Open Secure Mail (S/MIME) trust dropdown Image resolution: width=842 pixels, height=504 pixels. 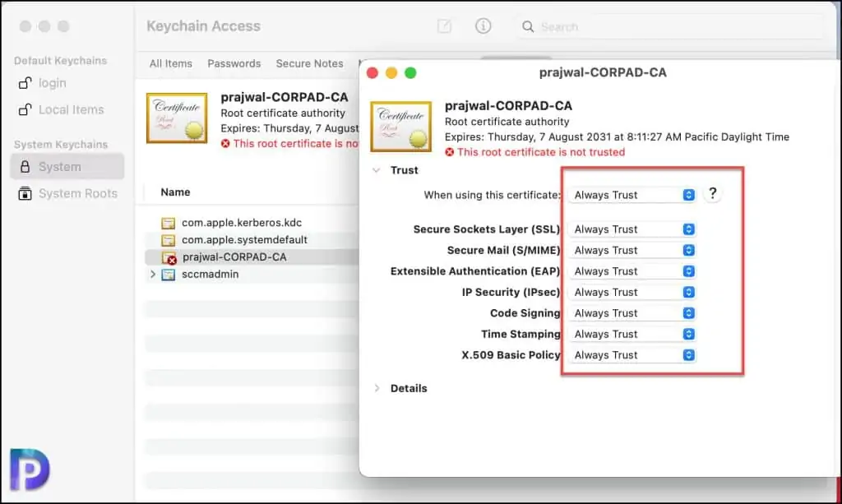[632, 250]
